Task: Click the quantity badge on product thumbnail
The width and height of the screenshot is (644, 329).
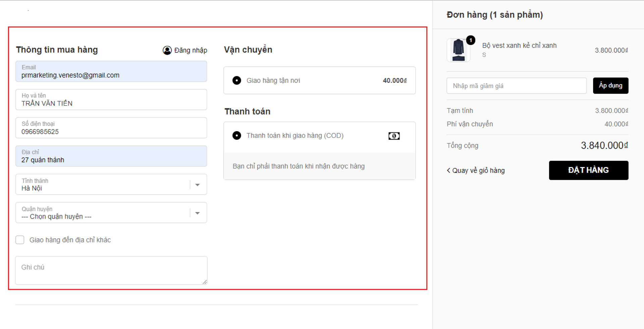Action: 471,40
